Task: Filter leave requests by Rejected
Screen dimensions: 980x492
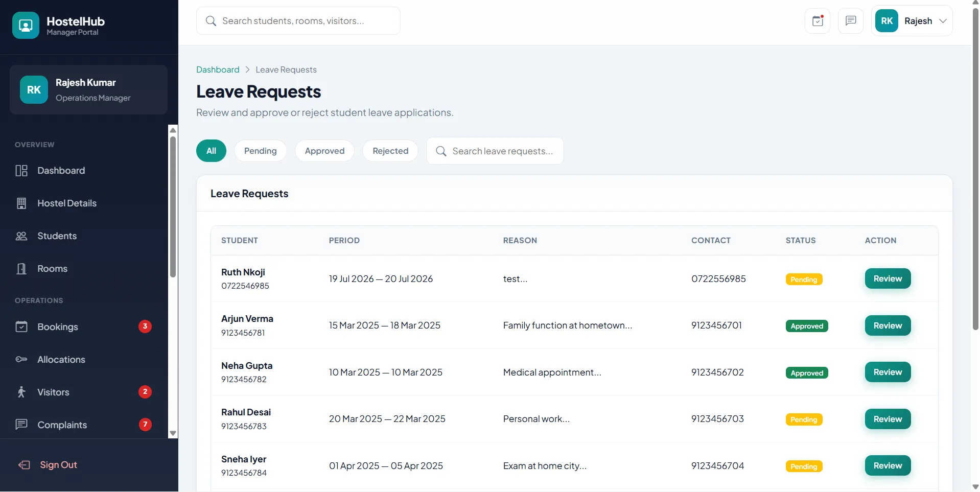Action: click(390, 151)
